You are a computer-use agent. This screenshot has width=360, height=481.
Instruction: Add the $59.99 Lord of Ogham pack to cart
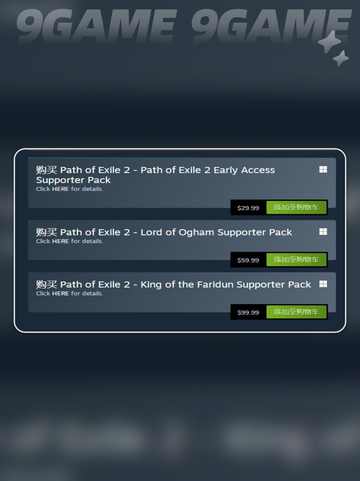[x=296, y=260]
